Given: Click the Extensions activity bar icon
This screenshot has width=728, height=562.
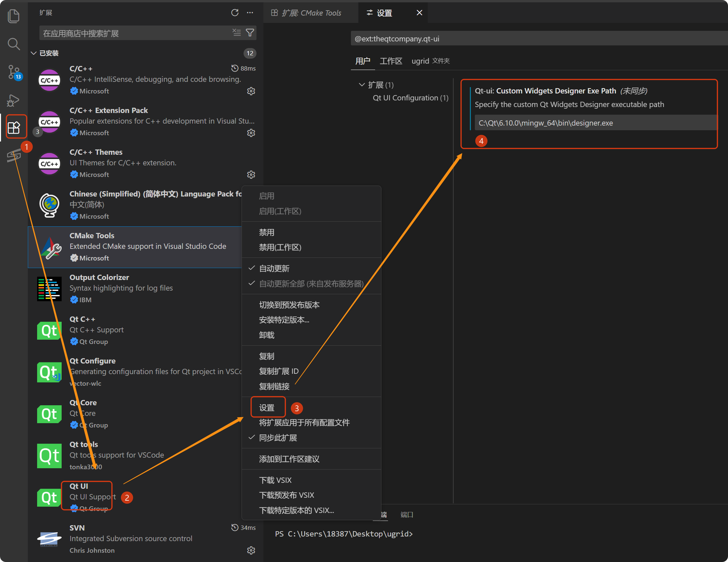Looking at the screenshot, I should pyautogui.click(x=14, y=127).
